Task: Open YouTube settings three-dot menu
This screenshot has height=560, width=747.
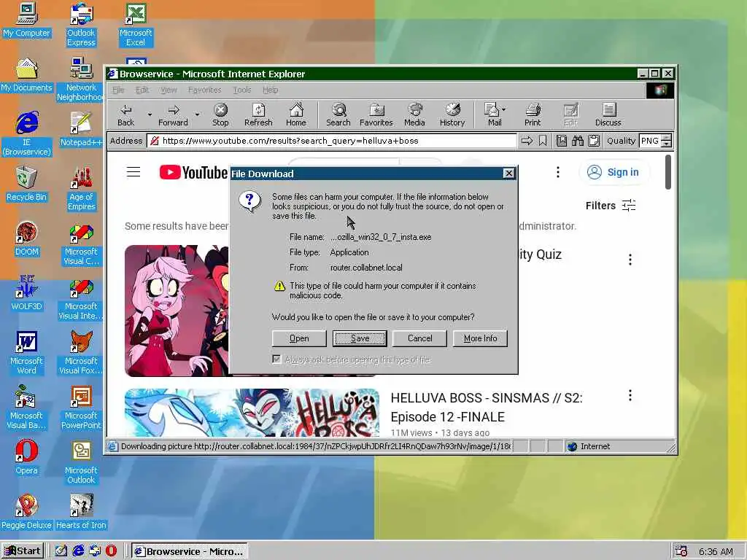Action: (x=558, y=172)
